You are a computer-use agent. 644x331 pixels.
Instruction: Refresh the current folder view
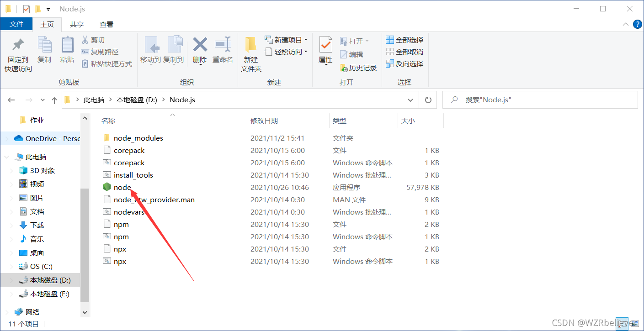pyautogui.click(x=428, y=100)
